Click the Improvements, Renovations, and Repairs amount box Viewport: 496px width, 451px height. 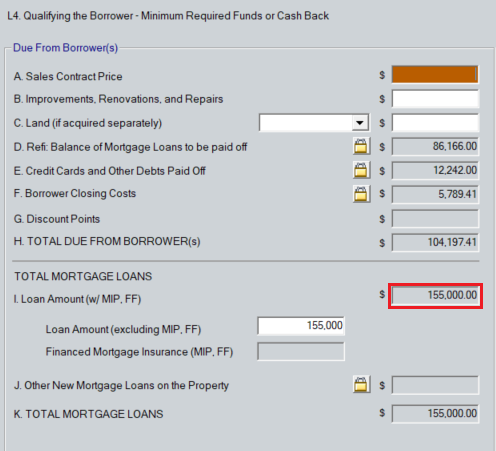coord(435,99)
